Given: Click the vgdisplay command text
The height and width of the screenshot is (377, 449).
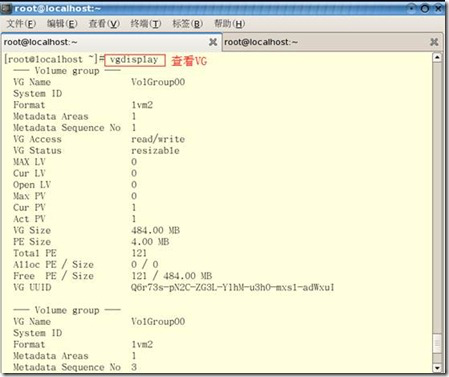Looking at the screenshot, I should [134, 60].
